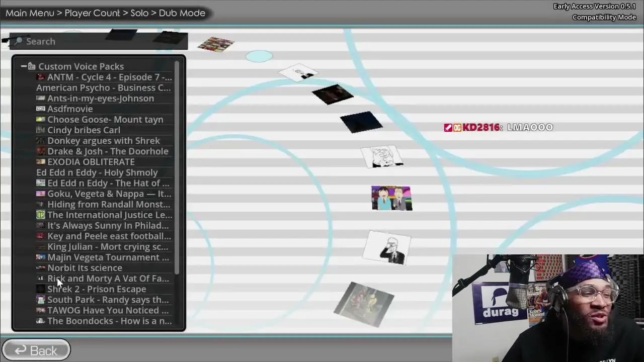Click the Ants-in-my-eyes-Johnson pack icon
The width and height of the screenshot is (644, 362).
pos(41,98)
